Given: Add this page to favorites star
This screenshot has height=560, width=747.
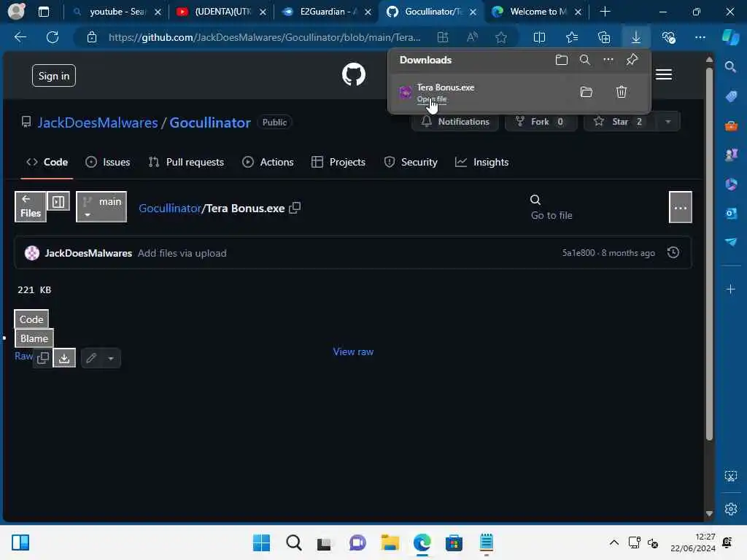Looking at the screenshot, I should [501, 37].
